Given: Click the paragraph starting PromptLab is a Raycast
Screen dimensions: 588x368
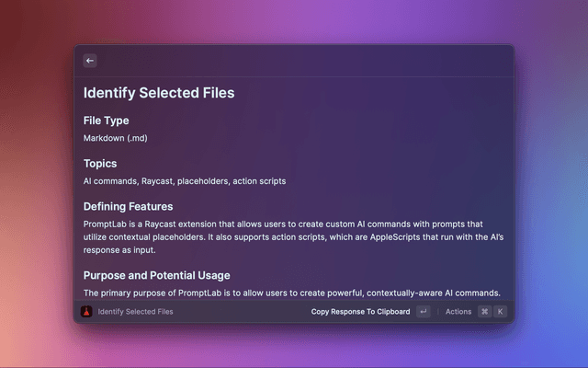Looking at the screenshot, I should pyautogui.click(x=294, y=237).
